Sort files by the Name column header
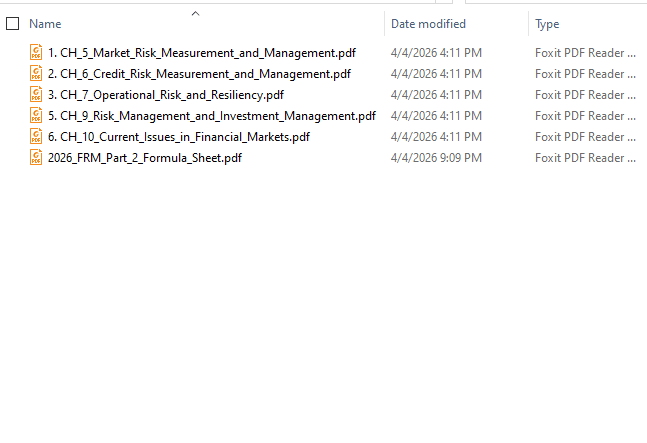The height and width of the screenshot is (443, 647). click(46, 24)
